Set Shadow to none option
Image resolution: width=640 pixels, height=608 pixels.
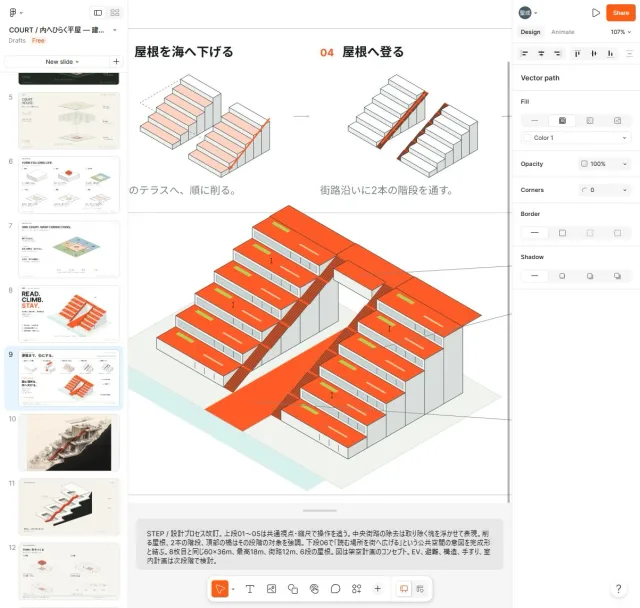535,276
